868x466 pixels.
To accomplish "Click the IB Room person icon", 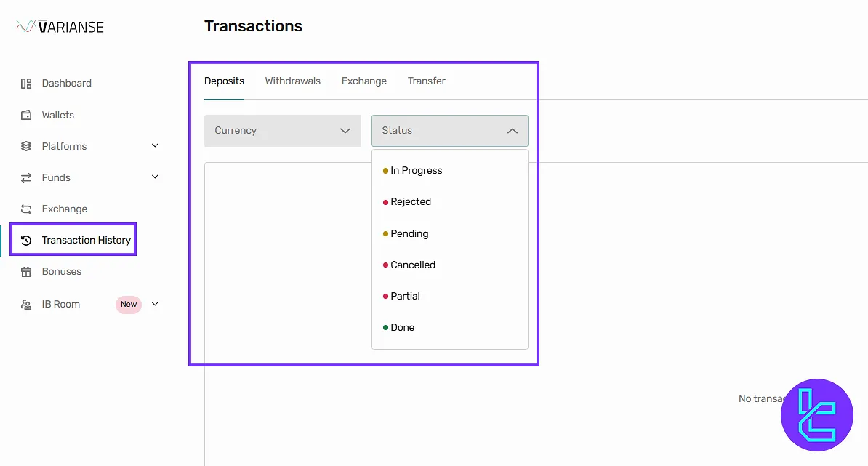I will [26, 305].
